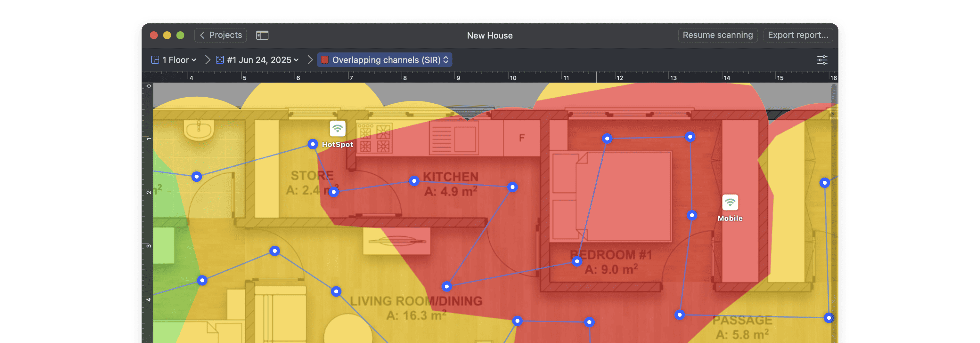Open the #1 Jun 24, 2025 snapshot dropdown
The height and width of the screenshot is (343, 980).
pos(257,60)
